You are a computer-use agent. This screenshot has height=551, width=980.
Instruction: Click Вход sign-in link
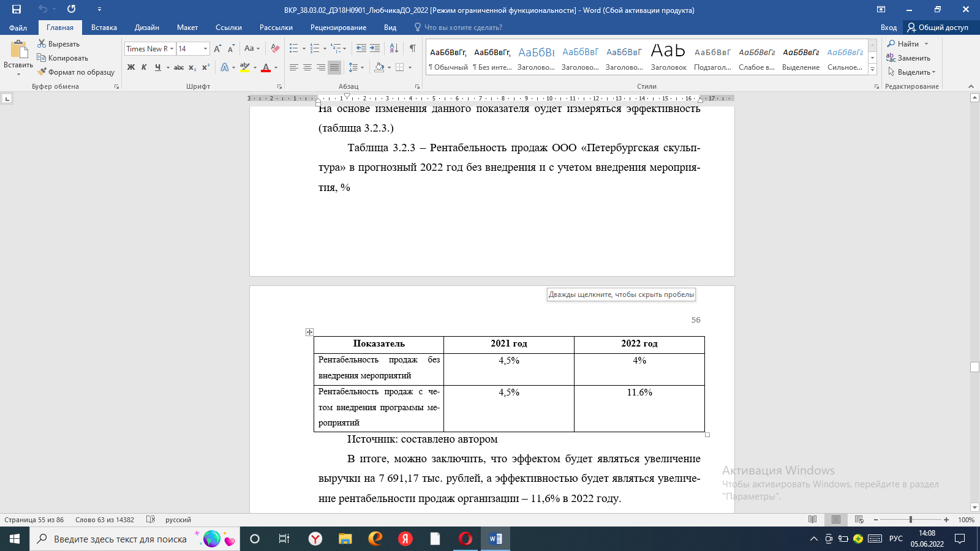click(888, 28)
